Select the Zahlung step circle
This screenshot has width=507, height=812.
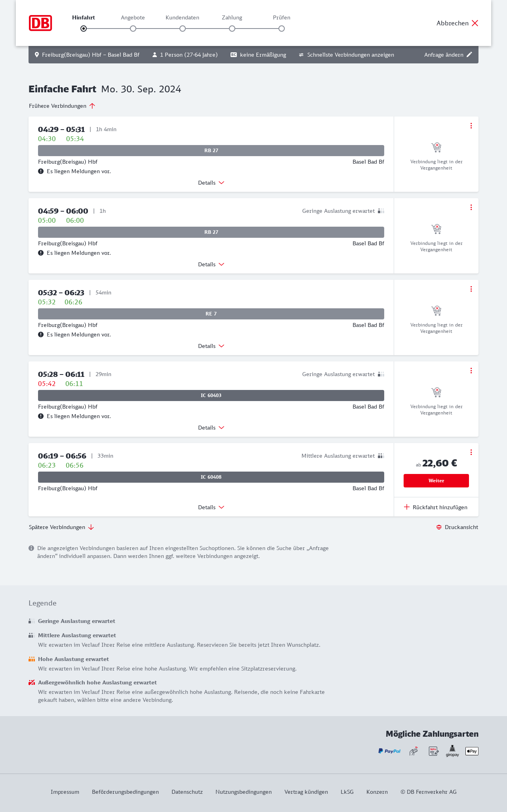(x=232, y=29)
